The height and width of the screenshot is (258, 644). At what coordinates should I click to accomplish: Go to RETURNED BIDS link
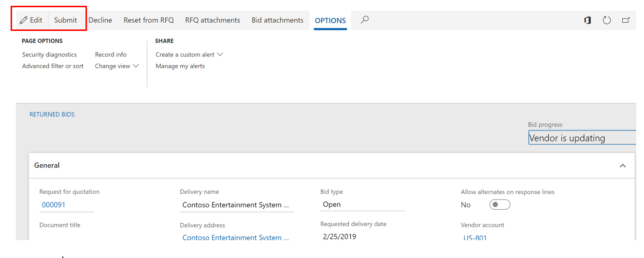coord(52,115)
